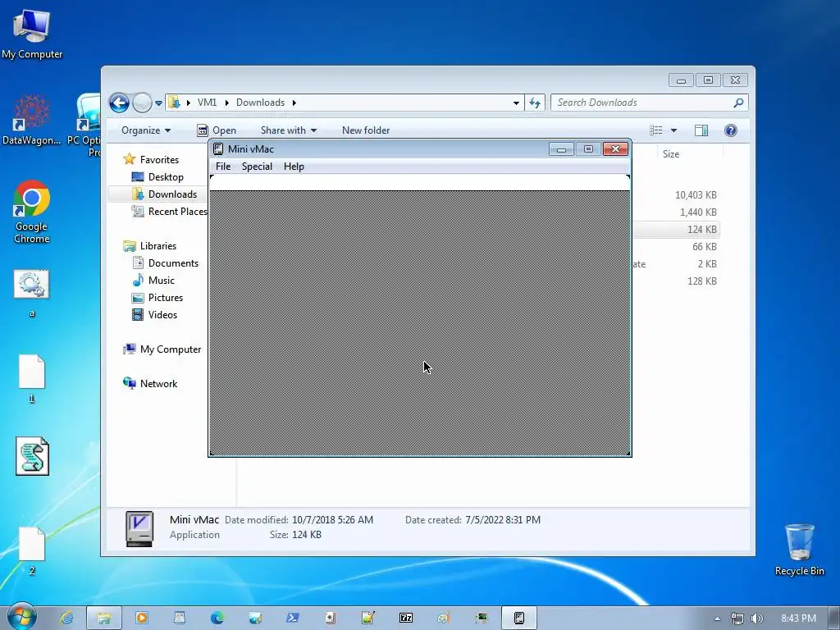Click the Organize dropdown in Explorer

[x=146, y=130]
